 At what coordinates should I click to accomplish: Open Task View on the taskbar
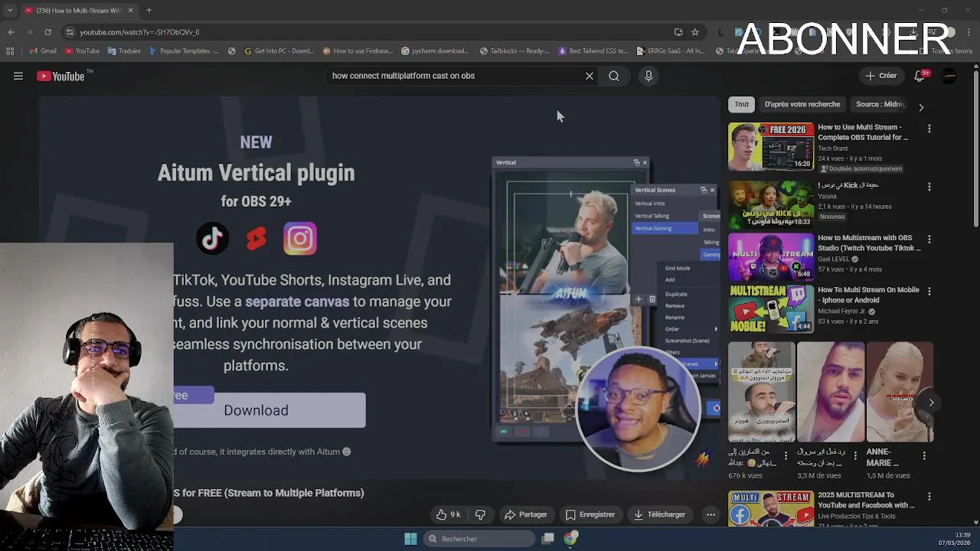tap(548, 539)
